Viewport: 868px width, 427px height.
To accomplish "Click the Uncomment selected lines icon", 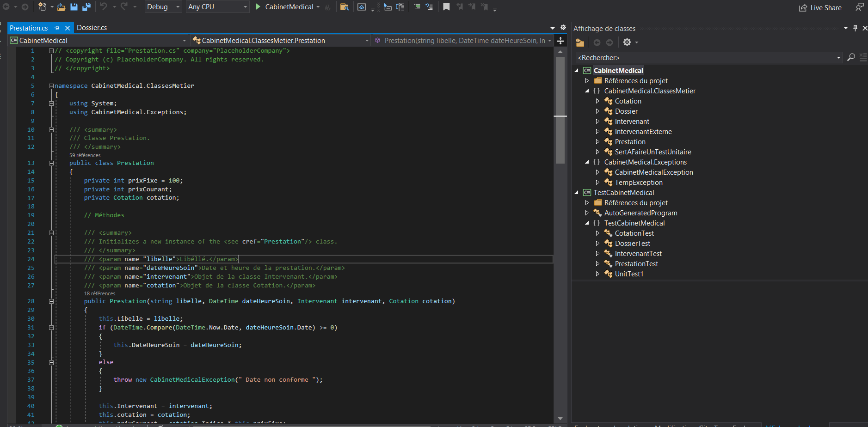I will pos(429,7).
